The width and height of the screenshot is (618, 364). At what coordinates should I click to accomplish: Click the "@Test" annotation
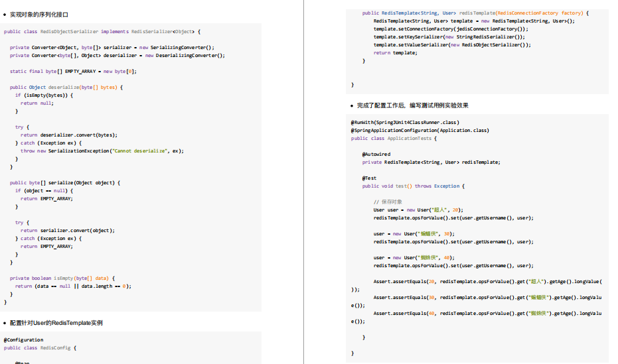[369, 178]
